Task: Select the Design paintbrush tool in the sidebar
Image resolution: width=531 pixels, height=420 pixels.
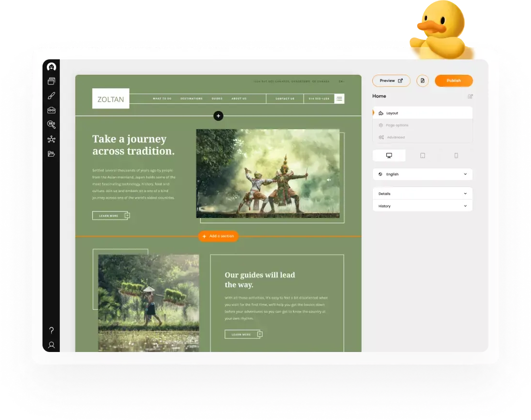Action: click(51, 95)
